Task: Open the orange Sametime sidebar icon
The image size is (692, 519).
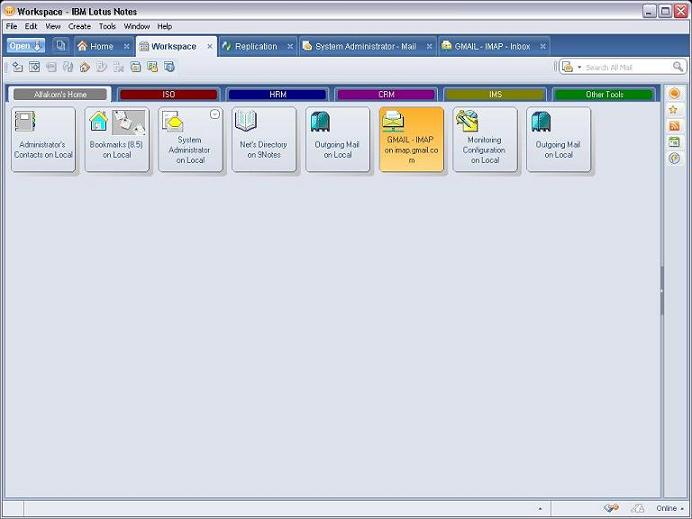Action: pyautogui.click(x=674, y=94)
